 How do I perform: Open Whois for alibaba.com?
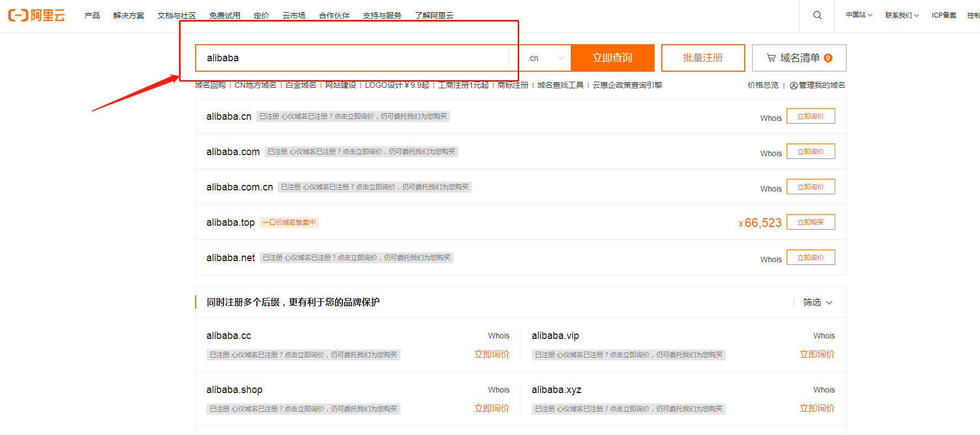click(x=771, y=153)
